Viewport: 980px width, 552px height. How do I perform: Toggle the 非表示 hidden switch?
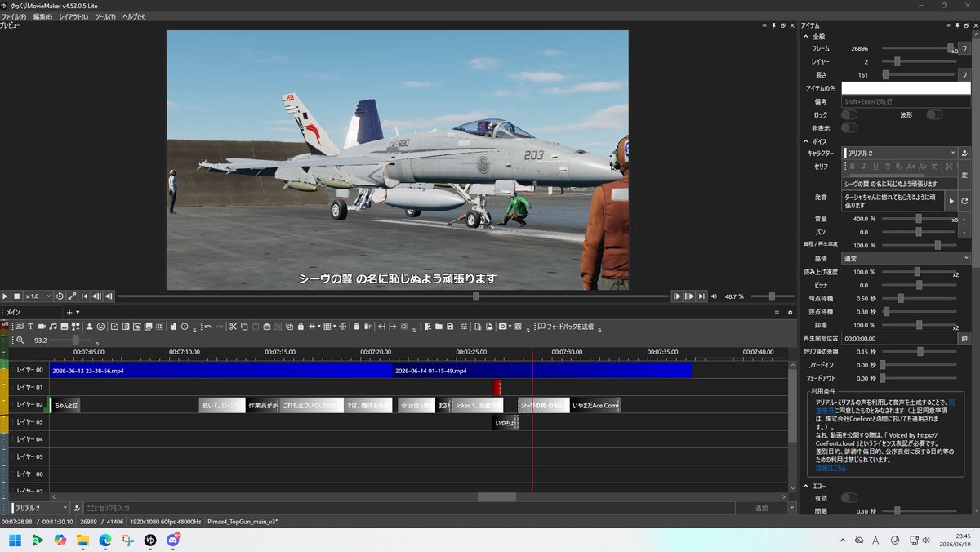(849, 127)
